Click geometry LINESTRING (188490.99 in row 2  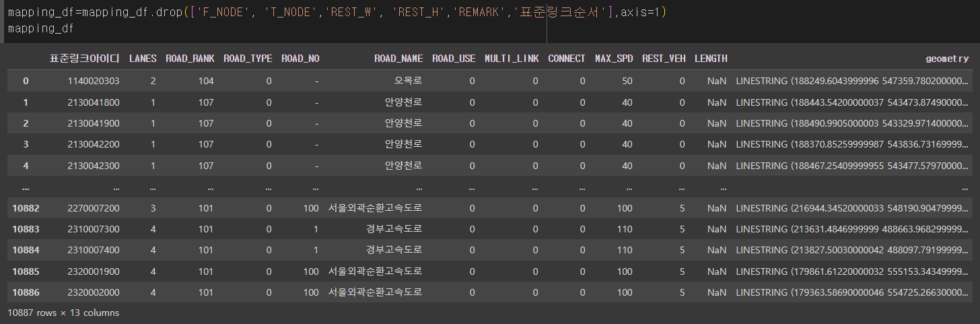pos(852,123)
